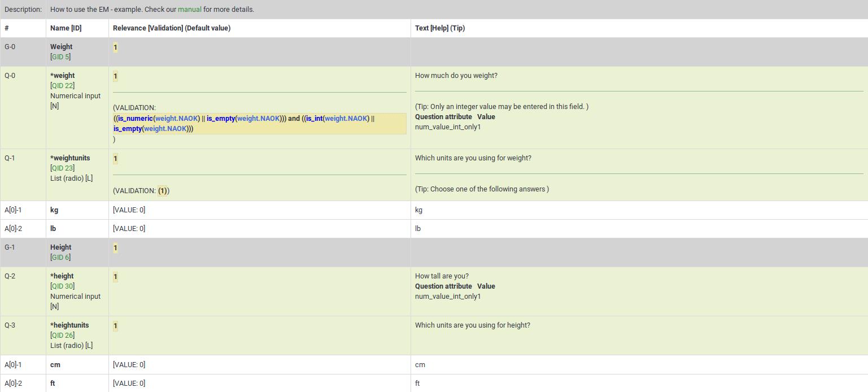The height and width of the screenshot is (392, 868).
Task: Select the cm answer option name
Action: click(x=55, y=365)
